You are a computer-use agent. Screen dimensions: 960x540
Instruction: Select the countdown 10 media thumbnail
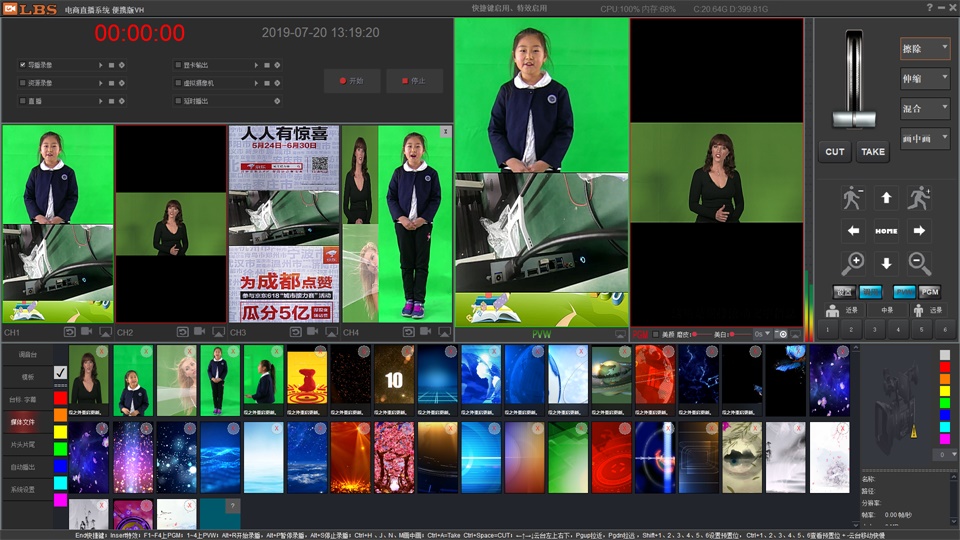[394, 381]
